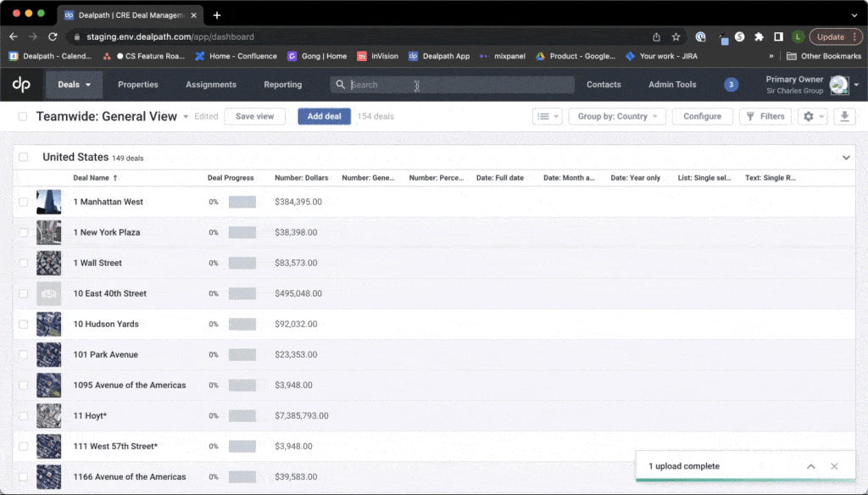Click the Save view button
This screenshot has height=495, width=868.
tap(254, 116)
